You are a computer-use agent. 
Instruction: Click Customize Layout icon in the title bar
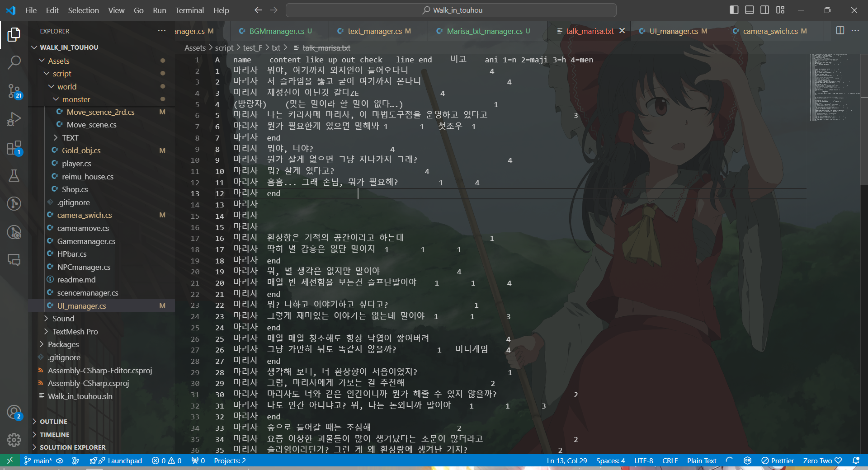[x=780, y=10]
